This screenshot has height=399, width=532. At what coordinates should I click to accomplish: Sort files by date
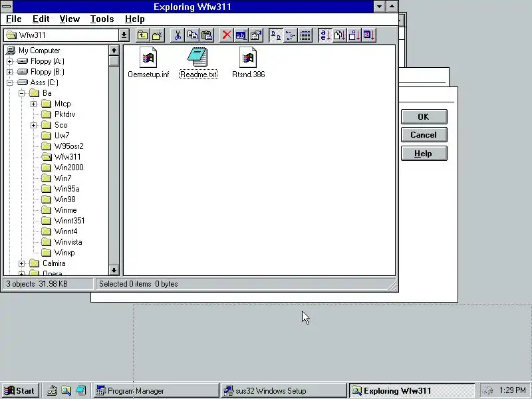point(369,35)
